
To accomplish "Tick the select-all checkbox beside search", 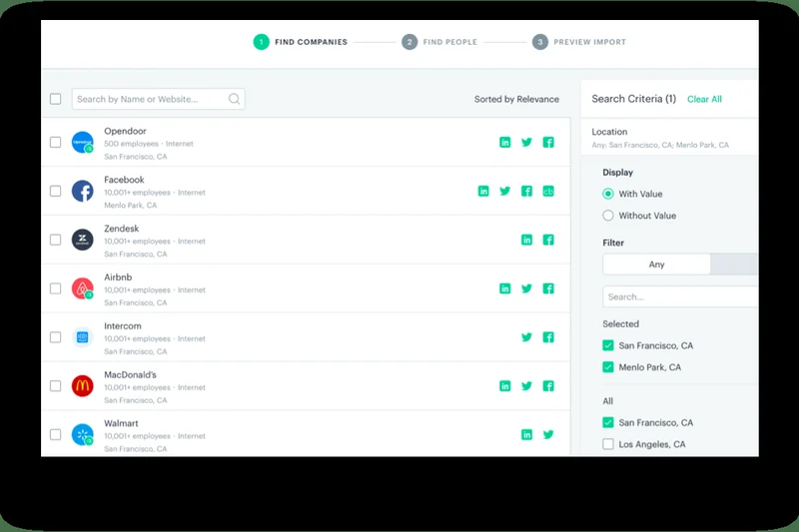I will [x=56, y=99].
